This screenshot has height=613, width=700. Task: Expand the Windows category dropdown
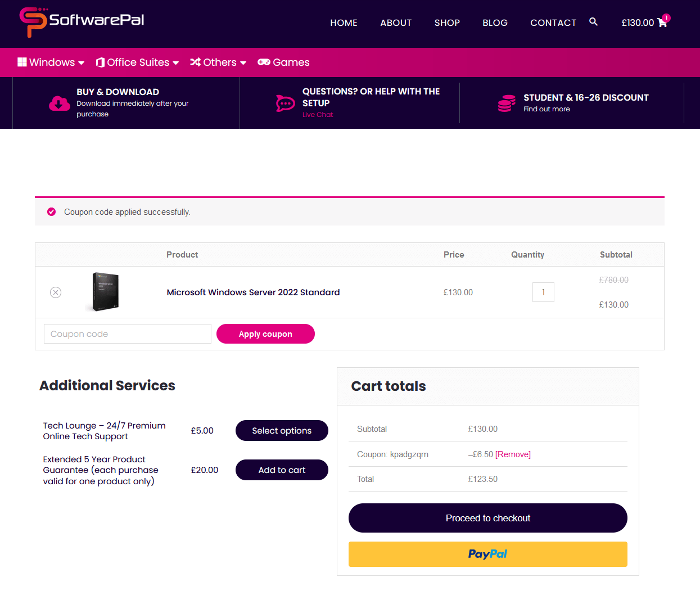(81, 63)
